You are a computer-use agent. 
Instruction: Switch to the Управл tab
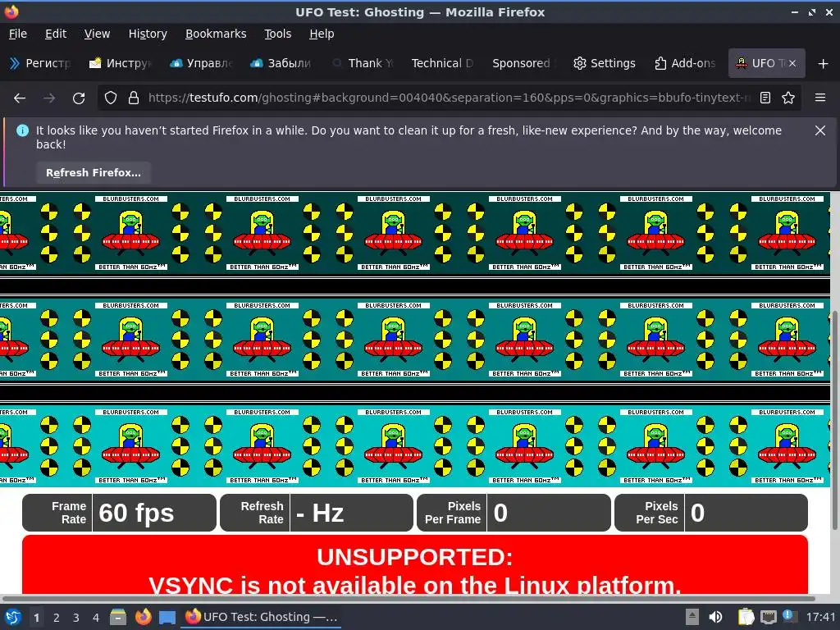(x=202, y=63)
